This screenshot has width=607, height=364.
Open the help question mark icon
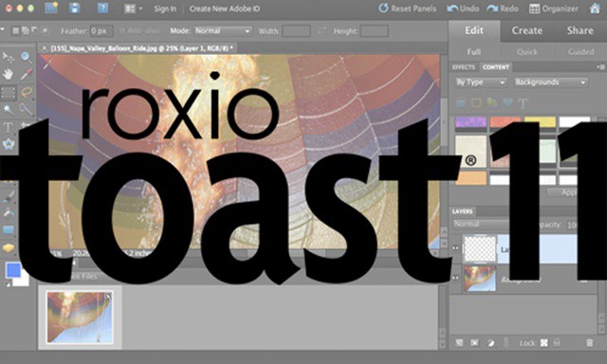pyautogui.click(x=102, y=8)
